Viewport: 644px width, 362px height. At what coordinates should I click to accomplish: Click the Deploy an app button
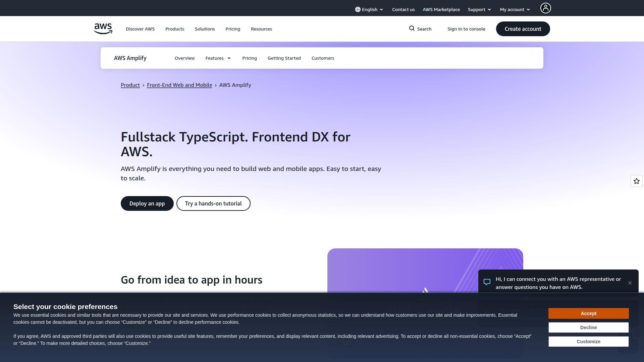(147, 203)
